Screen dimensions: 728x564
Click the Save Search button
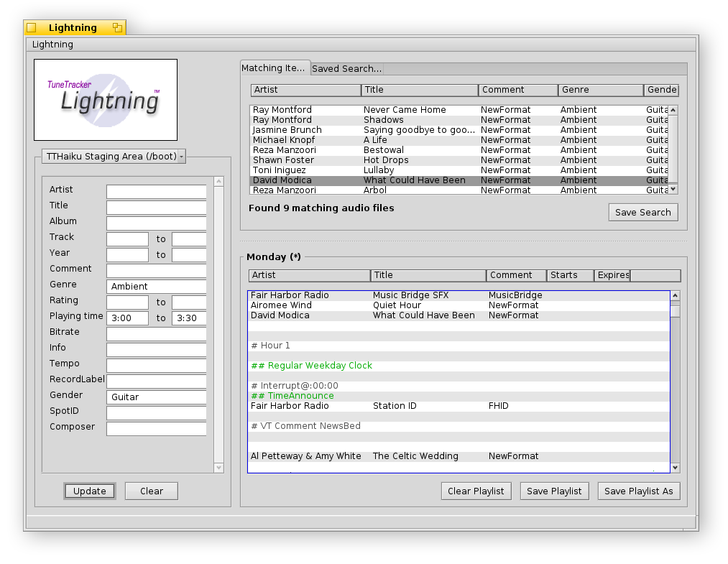(x=642, y=212)
